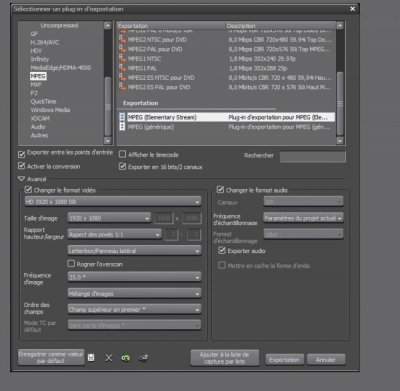Screen dimensions: 400x391
Task: Enable Rogner l'overscan checkbox
Action: click(x=71, y=264)
